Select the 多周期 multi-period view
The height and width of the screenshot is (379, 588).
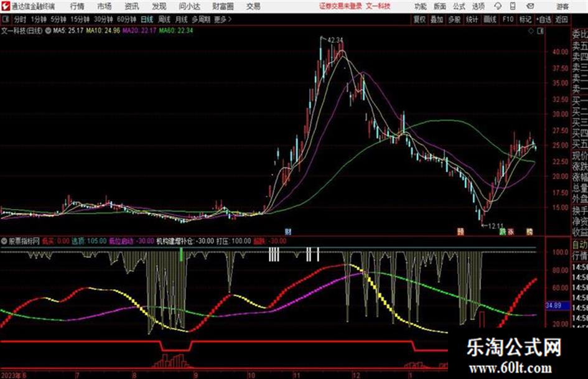[201, 19]
